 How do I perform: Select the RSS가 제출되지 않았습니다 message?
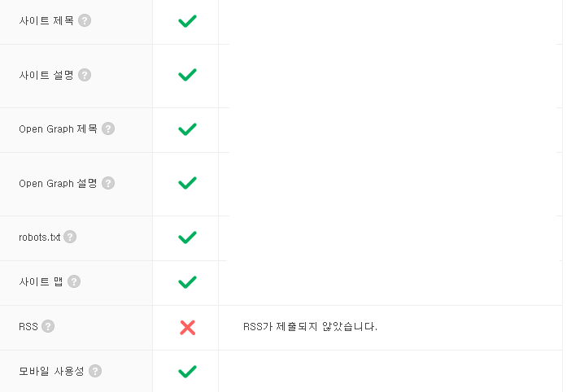(310, 326)
